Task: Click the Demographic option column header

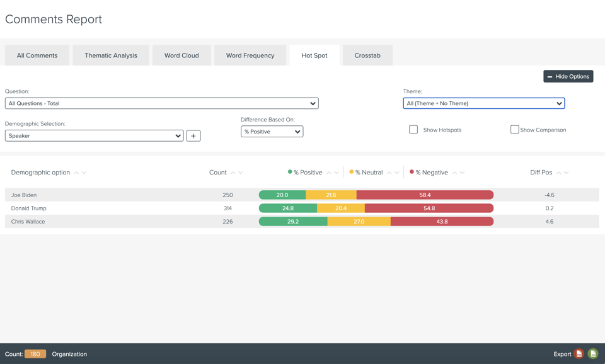Action: [x=40, y=173]
